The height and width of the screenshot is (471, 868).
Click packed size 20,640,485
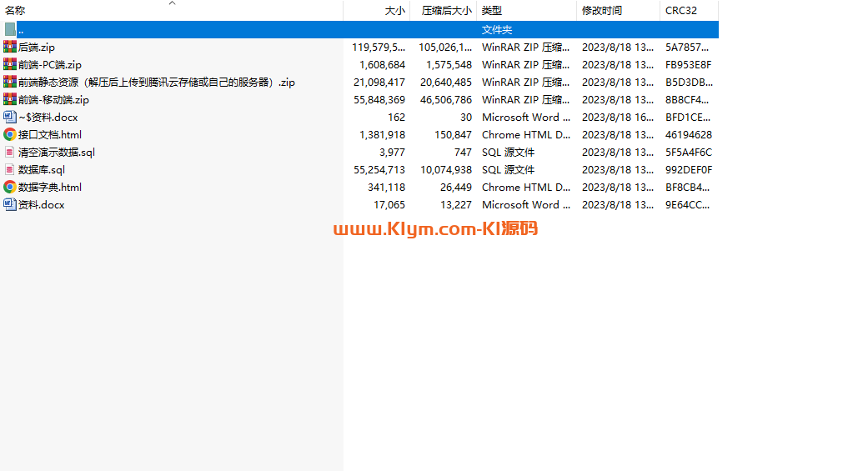(446, 82)
